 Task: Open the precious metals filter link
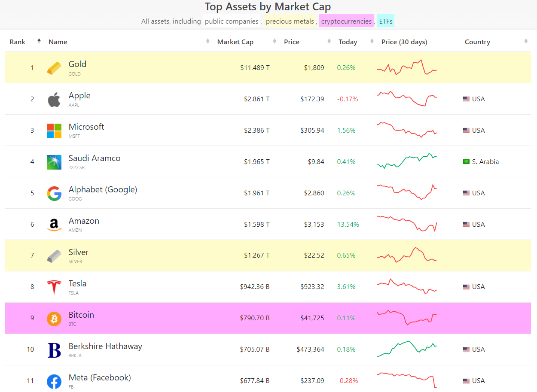pos(290,21)
